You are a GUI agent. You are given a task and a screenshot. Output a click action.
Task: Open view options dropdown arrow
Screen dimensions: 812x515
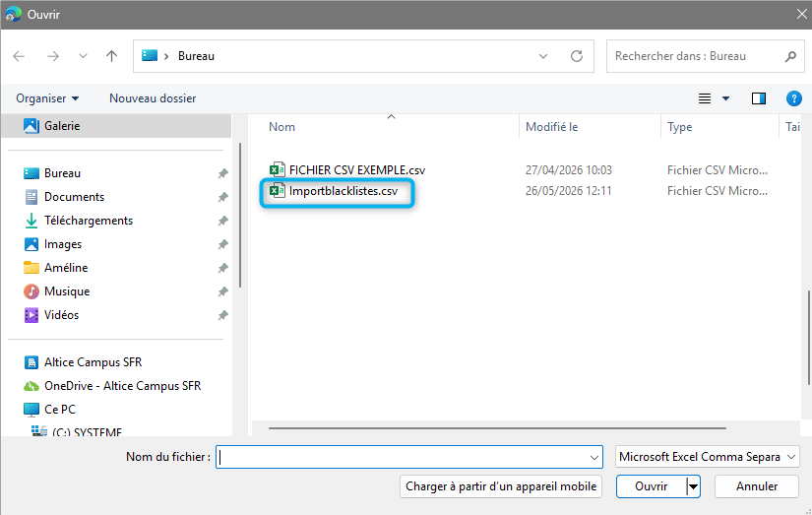pos(726,98)
